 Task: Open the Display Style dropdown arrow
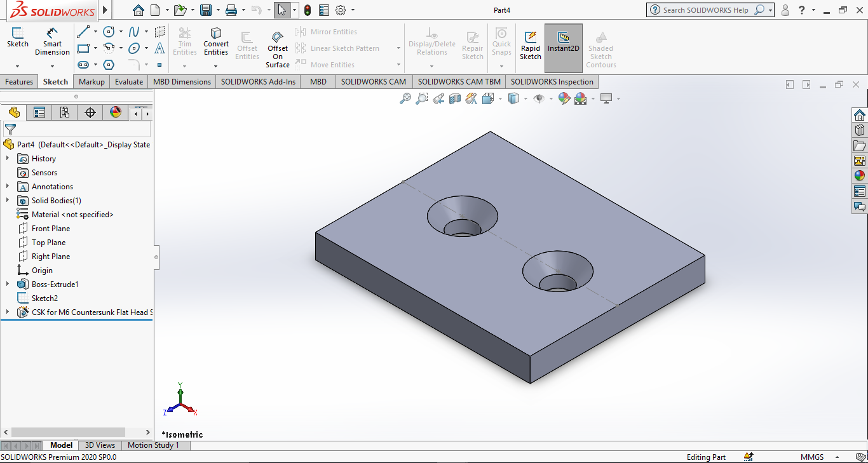[x=526, y=98]
